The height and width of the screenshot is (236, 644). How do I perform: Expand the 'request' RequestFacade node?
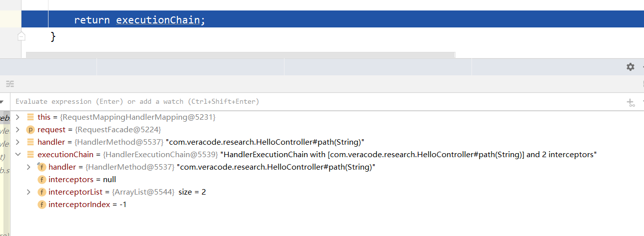coord(17,130)
